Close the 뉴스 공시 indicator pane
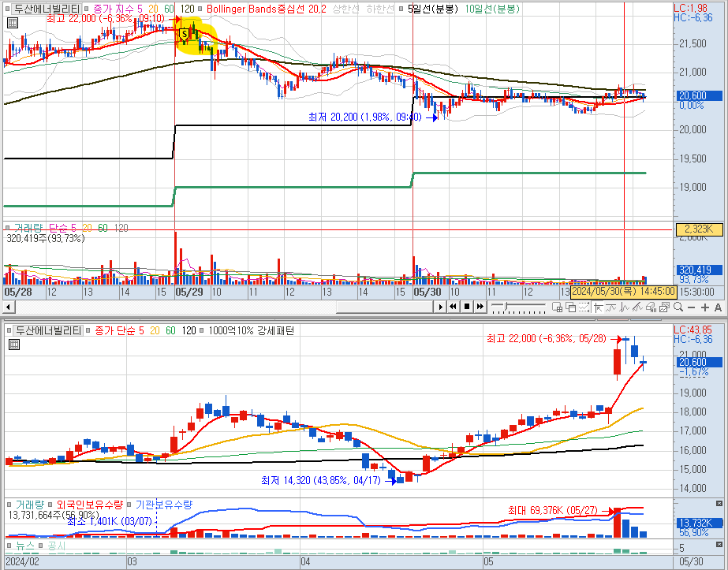The image size is (728, 570). 719,544
